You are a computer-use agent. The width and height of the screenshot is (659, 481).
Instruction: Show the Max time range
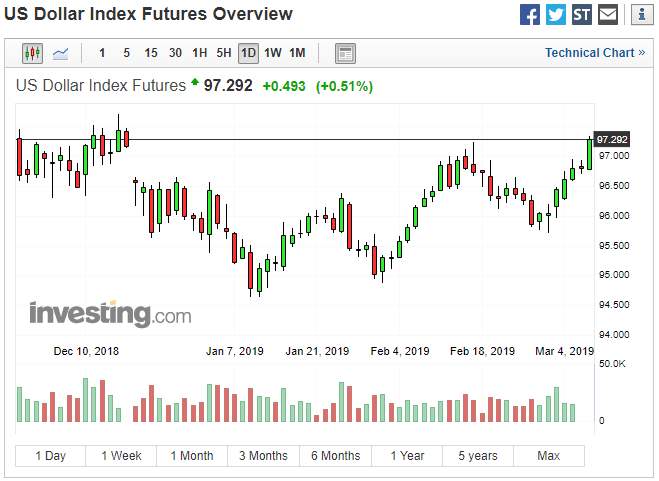pos(548,456)
